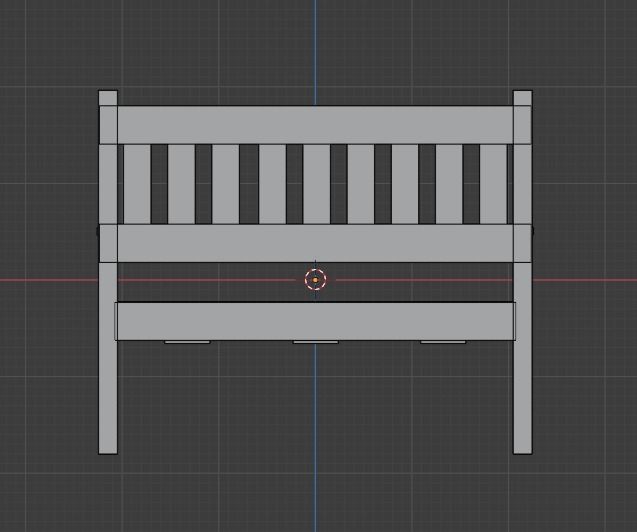Click the 3D cursor at the origin
The image size is (637, 532).
[x=315, y=279]
